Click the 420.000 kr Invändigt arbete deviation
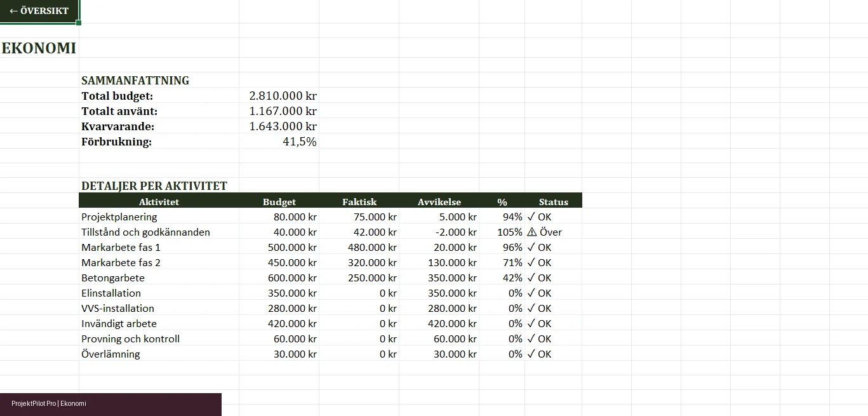868x416 pixels. [452, 323]
